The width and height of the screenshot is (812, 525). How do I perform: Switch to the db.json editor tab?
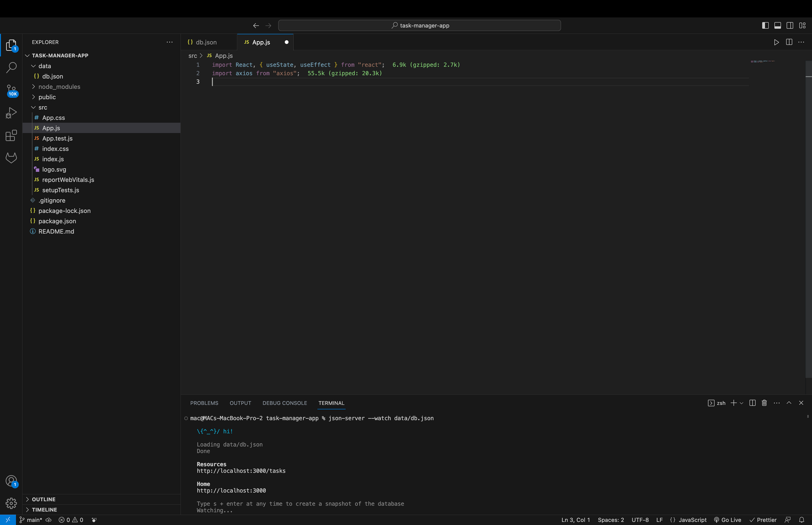coord(206,42)
